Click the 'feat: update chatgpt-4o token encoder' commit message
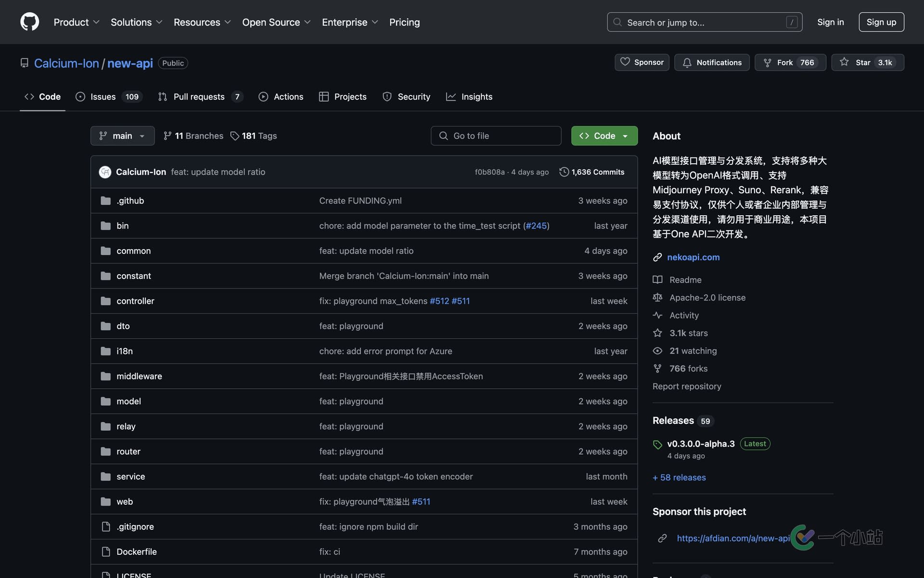 396,476
